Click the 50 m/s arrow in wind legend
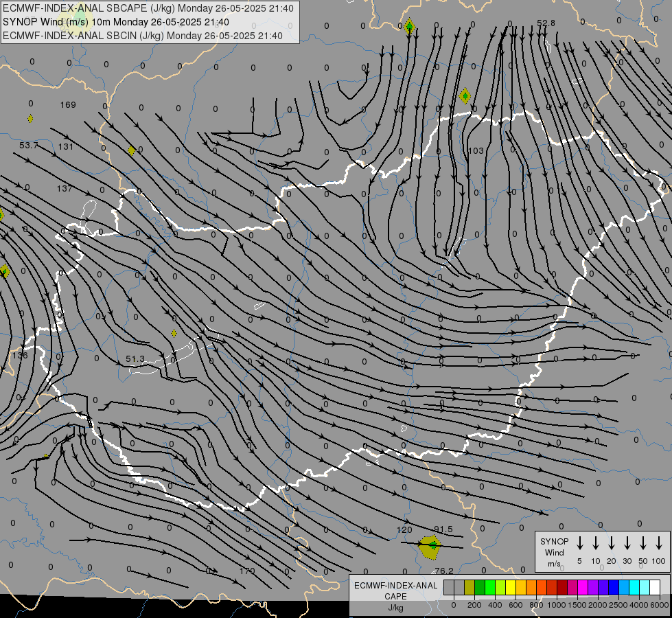672x618 pixels. pos(643,543)
